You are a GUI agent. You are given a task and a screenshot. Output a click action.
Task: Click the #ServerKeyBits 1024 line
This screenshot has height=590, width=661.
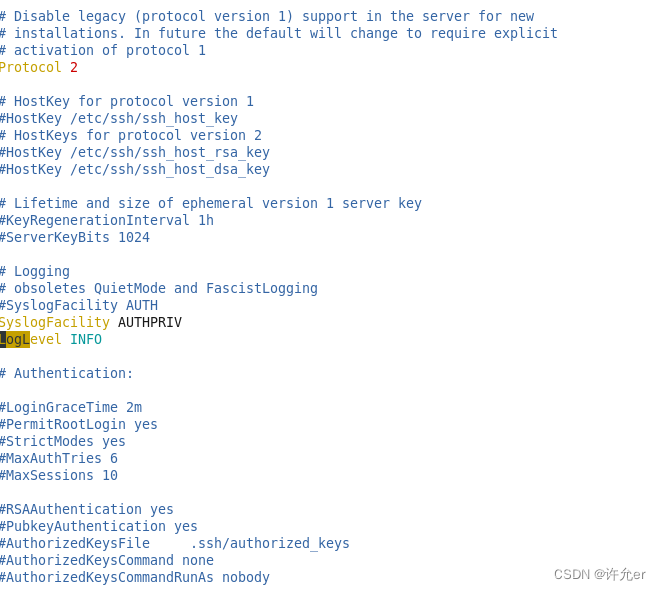click(x=74, y=237)
